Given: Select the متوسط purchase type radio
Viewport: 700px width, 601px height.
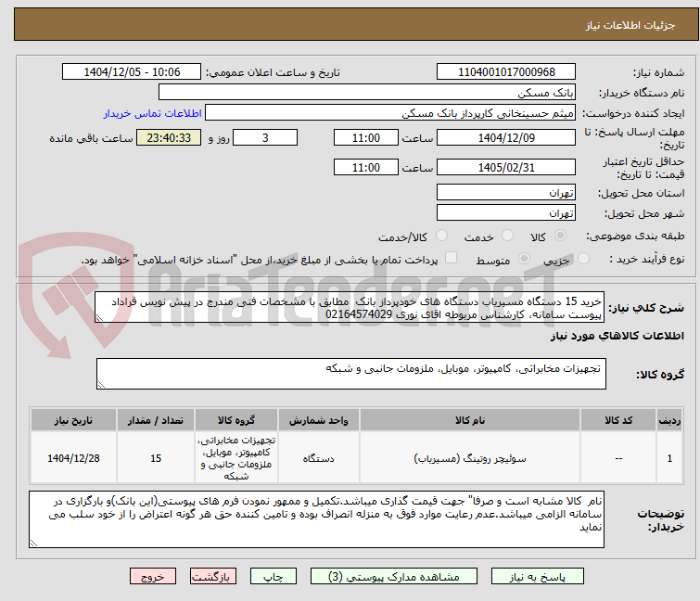Looking at the screenshot, I should pyautogui.click(x=524, y=259).
